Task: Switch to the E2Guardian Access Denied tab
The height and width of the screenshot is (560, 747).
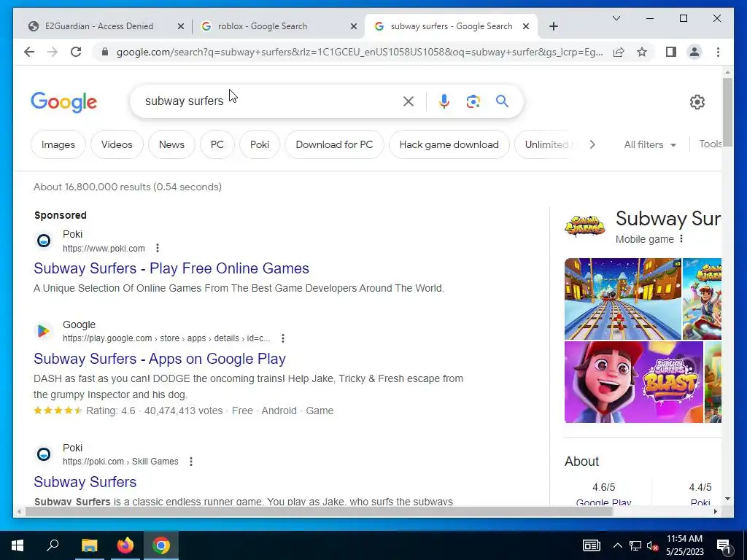Action: coord(99,26)
